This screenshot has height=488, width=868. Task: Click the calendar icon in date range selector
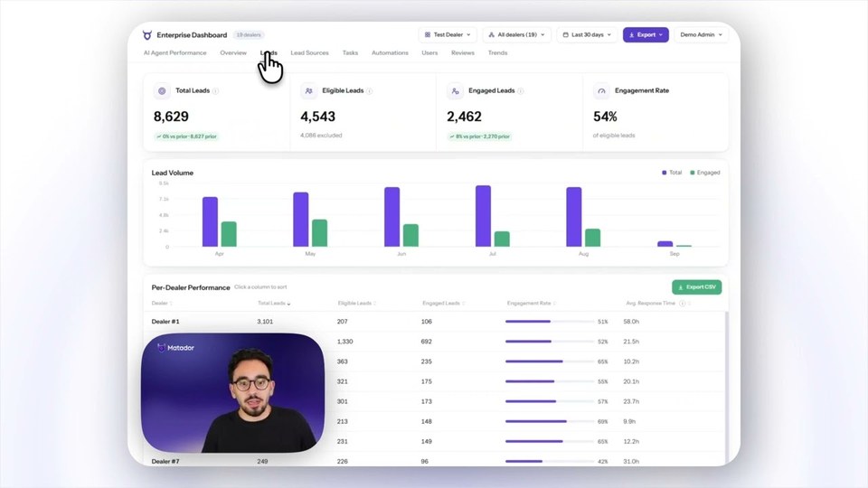[x=566, y=35]
